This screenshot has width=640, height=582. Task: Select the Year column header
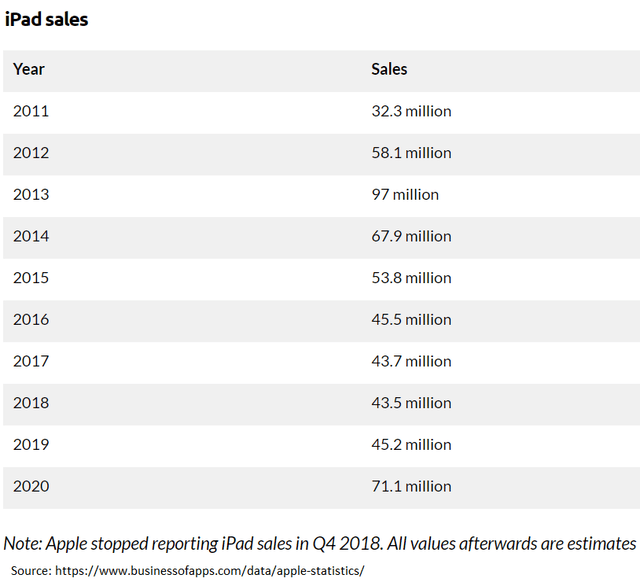point(29,69)
